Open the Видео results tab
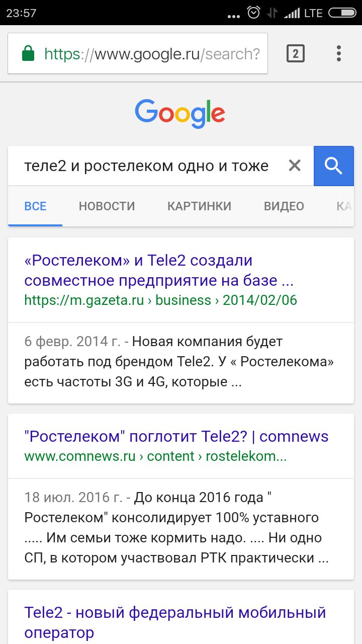 (x=284, y=206)
